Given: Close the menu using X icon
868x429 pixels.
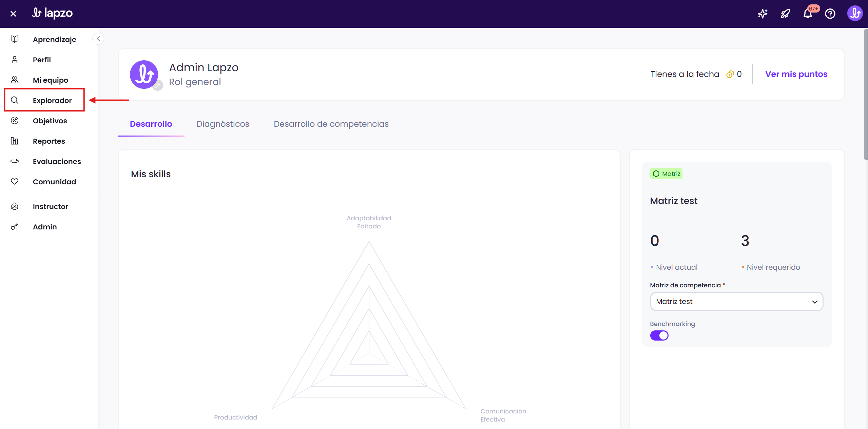Looking at the screenshot, I should point(13,14).
